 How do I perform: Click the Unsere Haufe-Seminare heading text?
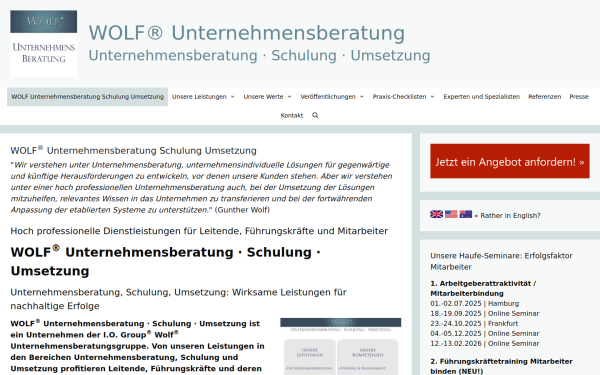[501, 261]
